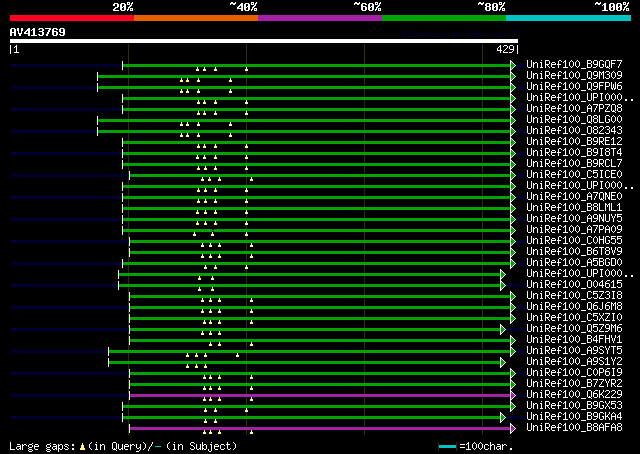Open hit UniRef100_A7PZQ8
This screenshot has height=454, width=640.
click(x=574, y=109)
